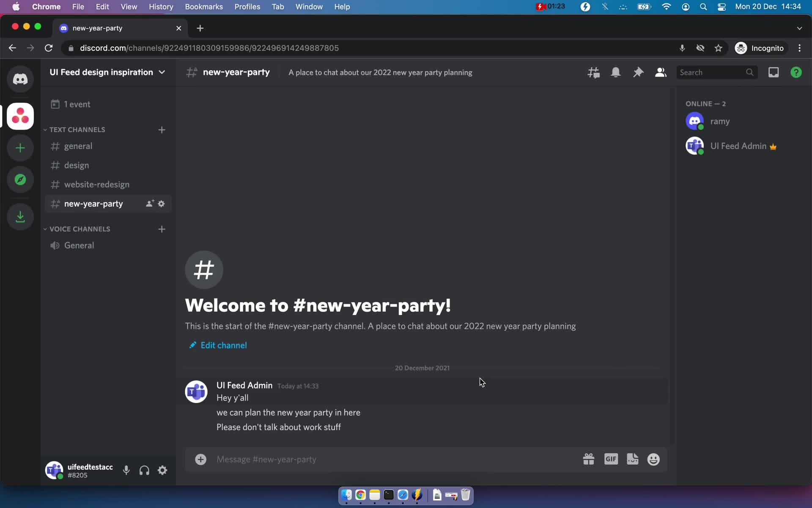
Task: Select the general text channel
Action: click(78, 146)
